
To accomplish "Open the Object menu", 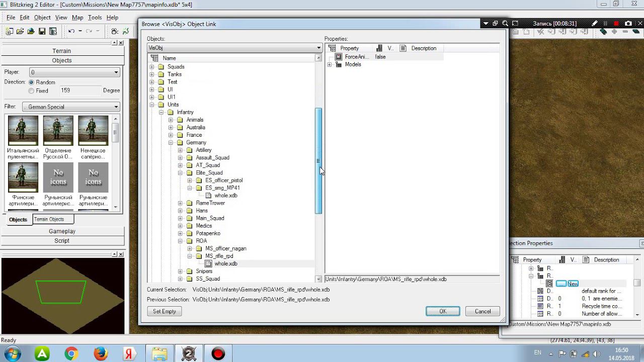I will [42, 18].
